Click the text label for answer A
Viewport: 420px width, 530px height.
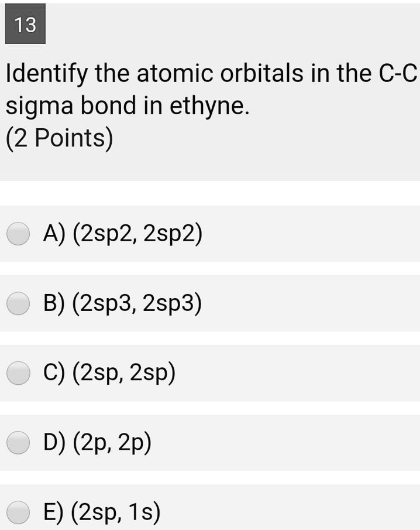[123, 233]
